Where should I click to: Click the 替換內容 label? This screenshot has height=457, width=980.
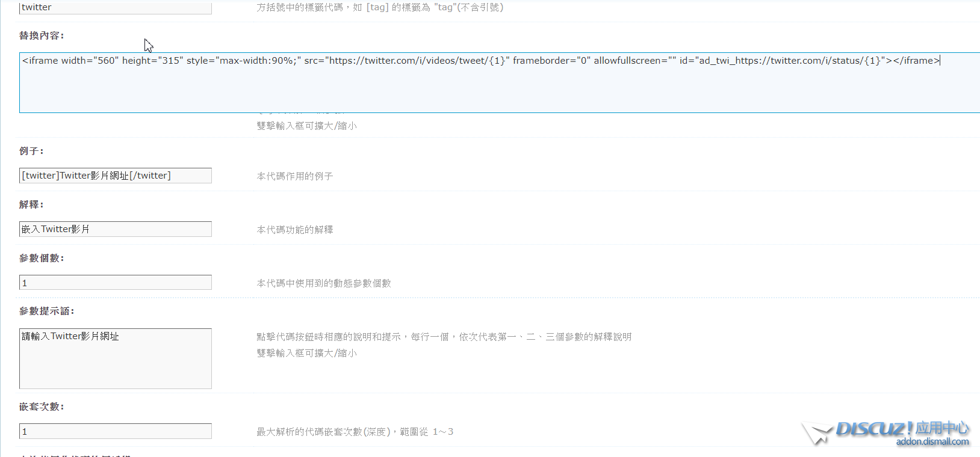[x=41, y=35]
